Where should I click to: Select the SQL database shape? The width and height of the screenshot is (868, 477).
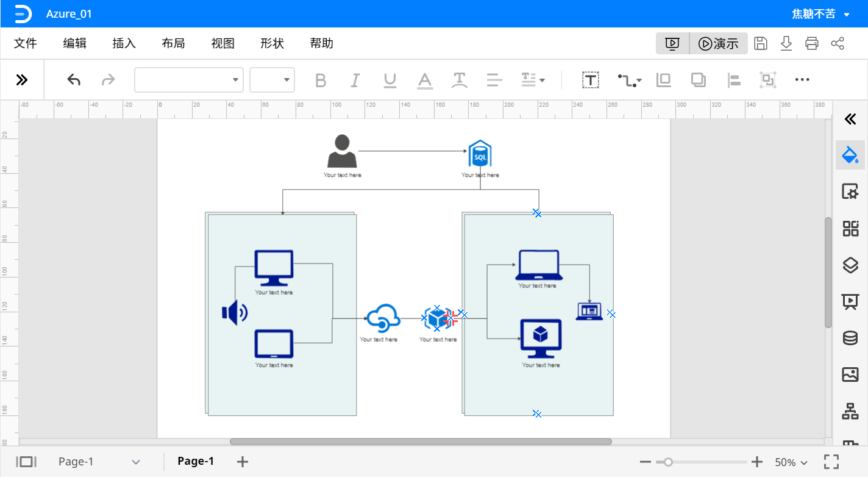pos(480,153)
